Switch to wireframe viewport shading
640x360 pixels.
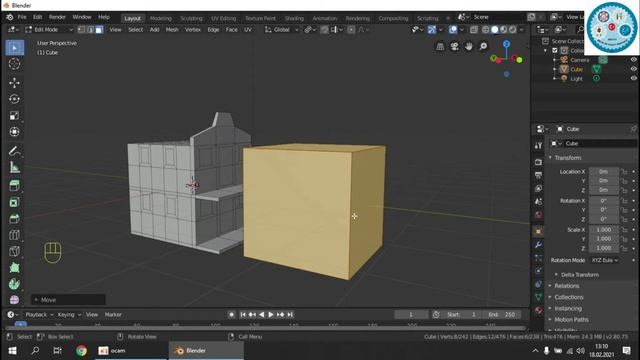486,29
